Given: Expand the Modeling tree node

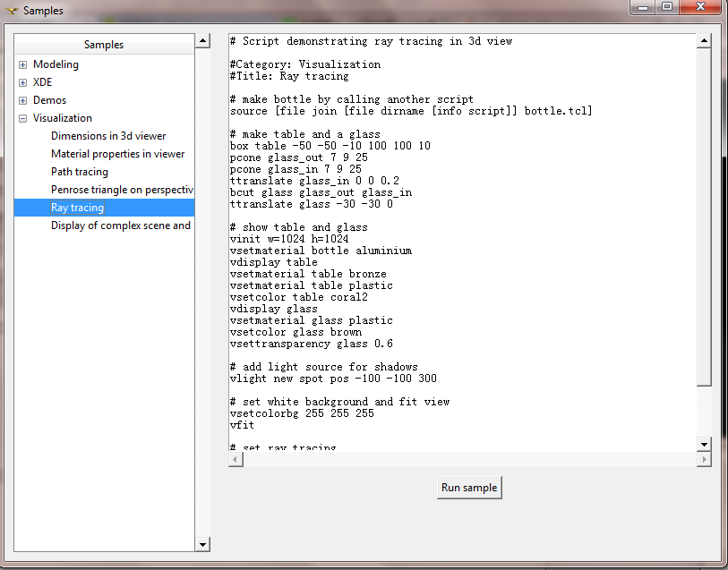Looking at the screenshot, I should tap(22, 64).
